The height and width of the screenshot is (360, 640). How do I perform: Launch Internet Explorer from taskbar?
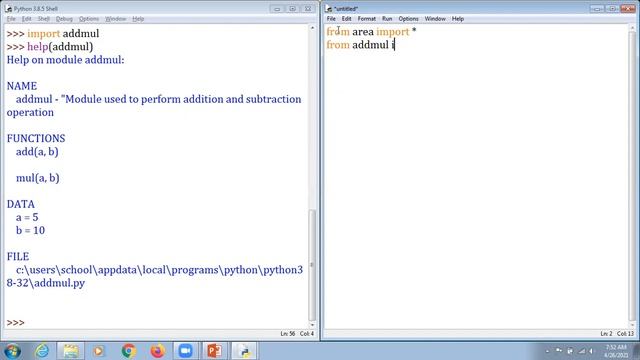pos(42,351)
